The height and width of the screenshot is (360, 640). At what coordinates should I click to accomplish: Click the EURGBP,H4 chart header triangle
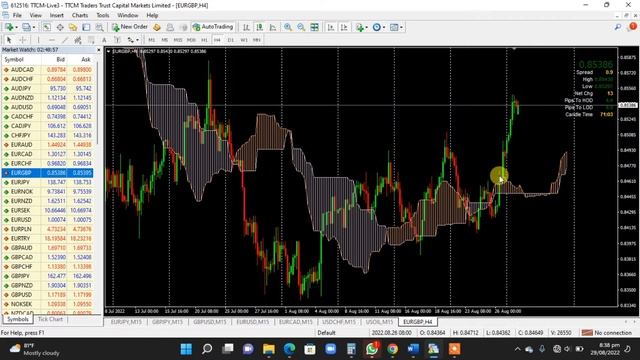108,51
